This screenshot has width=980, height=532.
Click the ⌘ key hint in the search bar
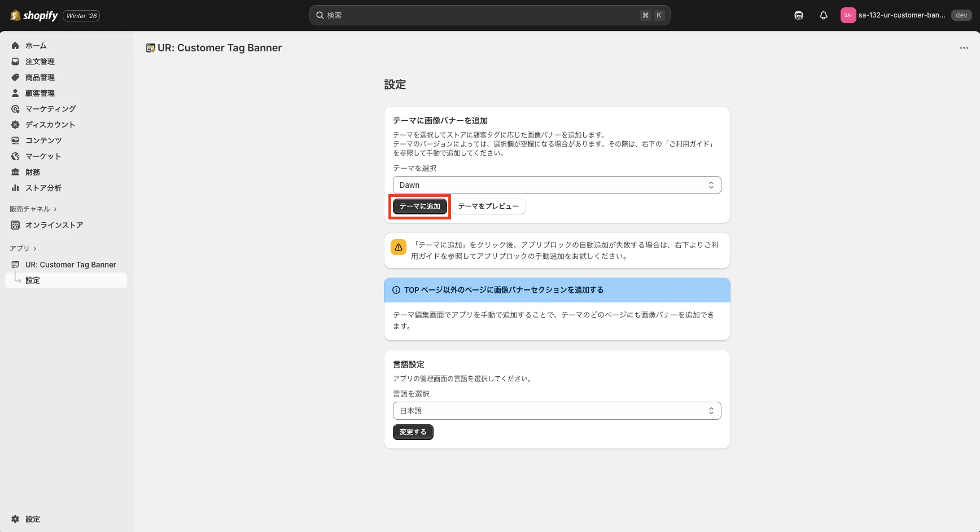pyautogui.click(x=645, y=15)
